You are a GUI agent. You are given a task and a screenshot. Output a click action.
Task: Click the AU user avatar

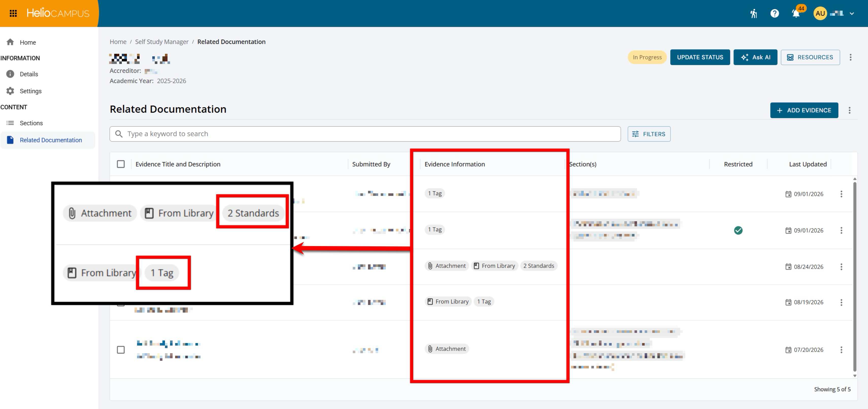tap(820, 13)
